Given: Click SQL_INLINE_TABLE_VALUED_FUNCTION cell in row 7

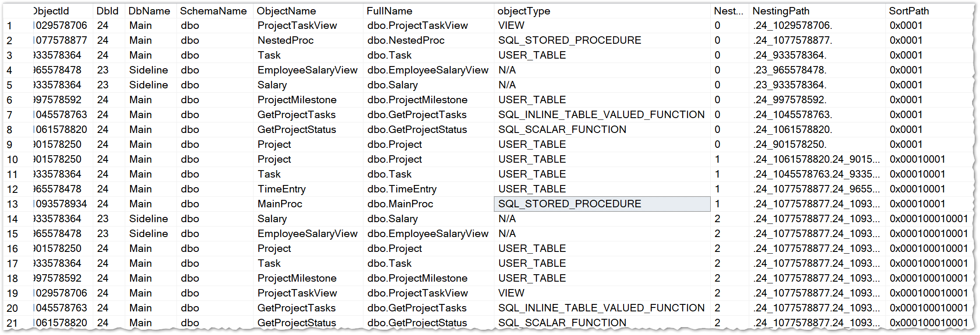Looking at the screenshot, I should (602, 115).
